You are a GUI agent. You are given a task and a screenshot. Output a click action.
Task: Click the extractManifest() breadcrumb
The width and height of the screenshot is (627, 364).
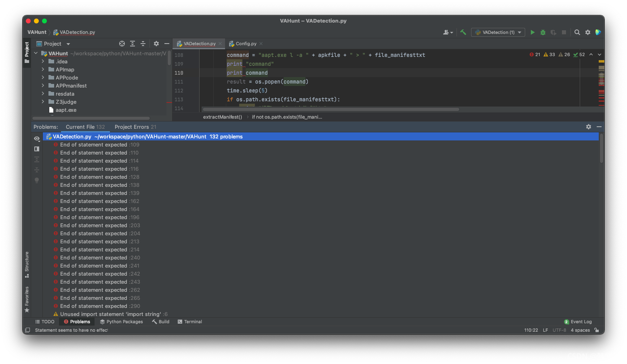[x=223, y=117]
